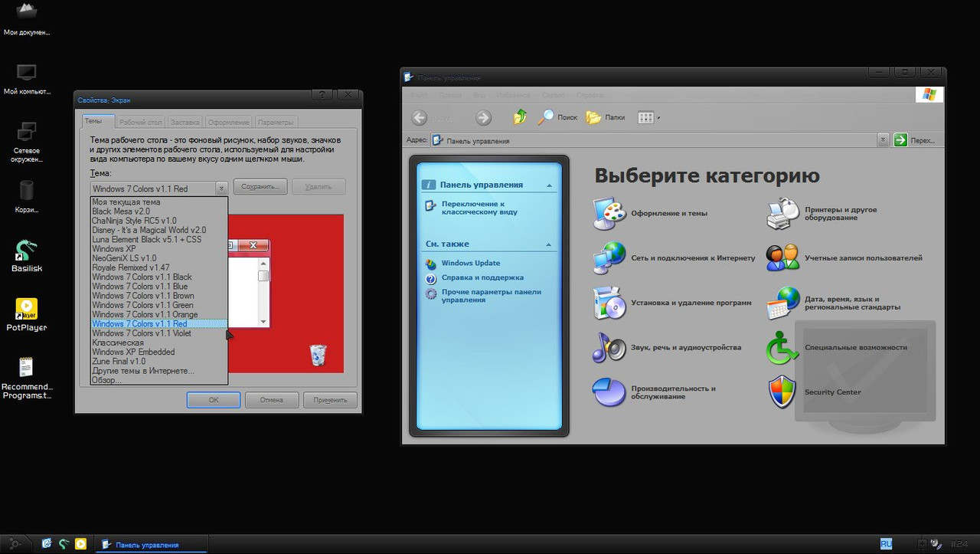Open 'Поиск' search in Control Panel toolbar

pyautogui.click(x=557, y=117)
